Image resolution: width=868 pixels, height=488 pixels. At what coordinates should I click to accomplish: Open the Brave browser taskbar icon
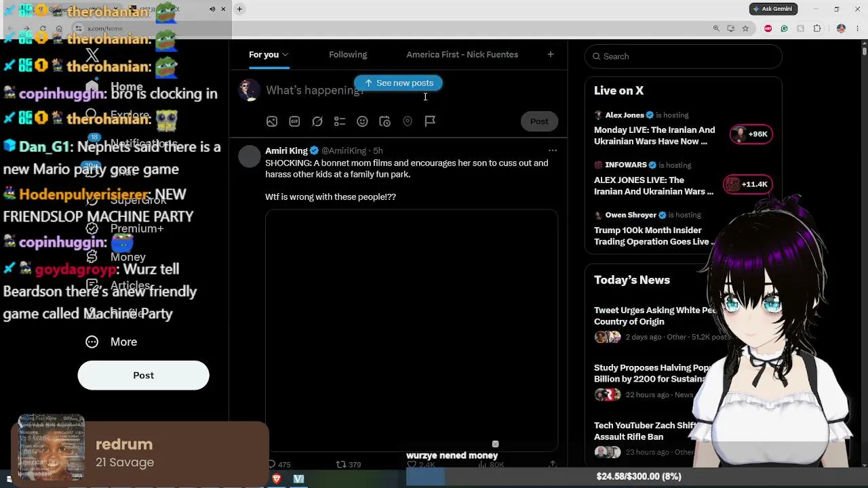coord(277,479)
